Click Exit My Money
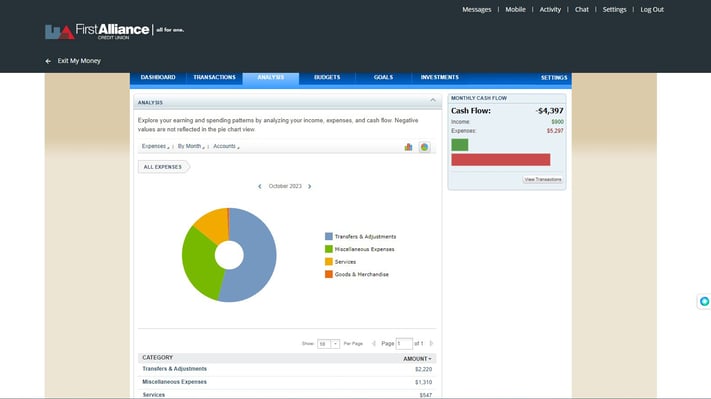Viewport: 711px width, 399px height. click(79, 61)
